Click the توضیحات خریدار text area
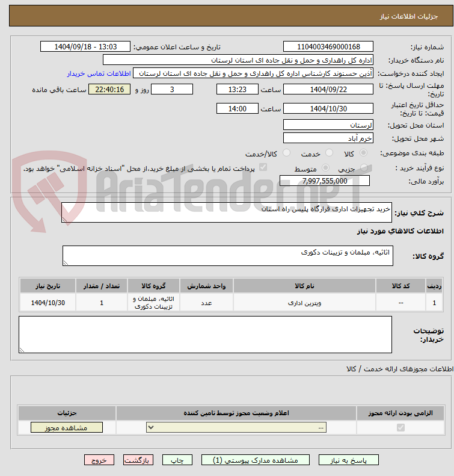This screenshot has height=476, width=454. click(x=205, y=335)
